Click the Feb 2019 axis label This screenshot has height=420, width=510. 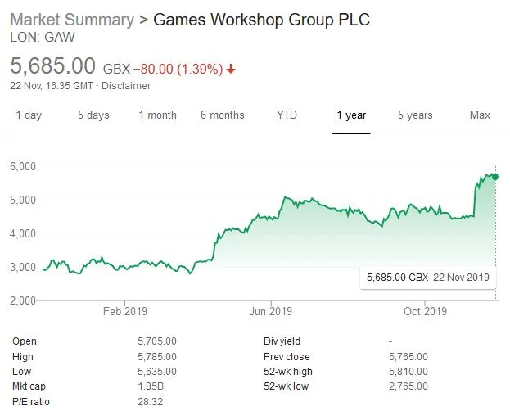coord(124,311)
